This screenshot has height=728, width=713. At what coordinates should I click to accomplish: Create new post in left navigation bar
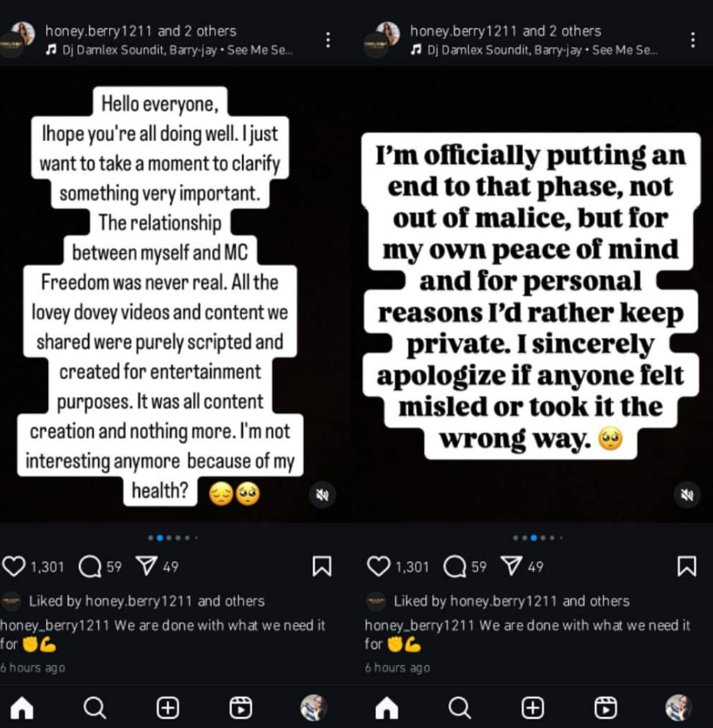(168, 707)
